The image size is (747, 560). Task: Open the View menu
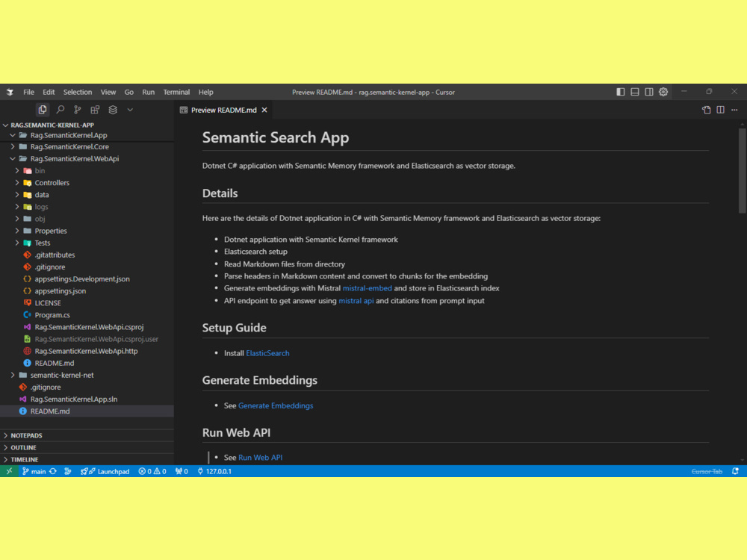[108, 93]
